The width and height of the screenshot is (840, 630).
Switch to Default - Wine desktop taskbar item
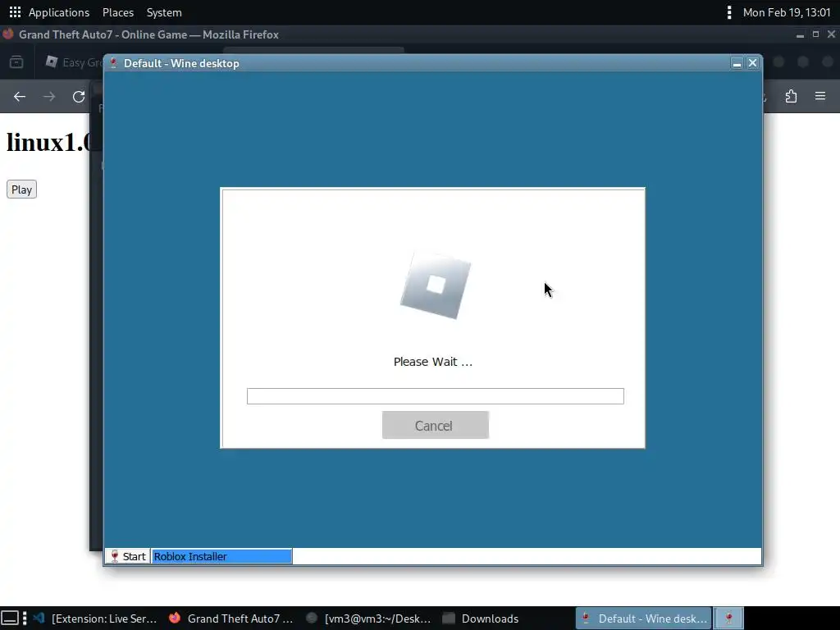point(644,619)
